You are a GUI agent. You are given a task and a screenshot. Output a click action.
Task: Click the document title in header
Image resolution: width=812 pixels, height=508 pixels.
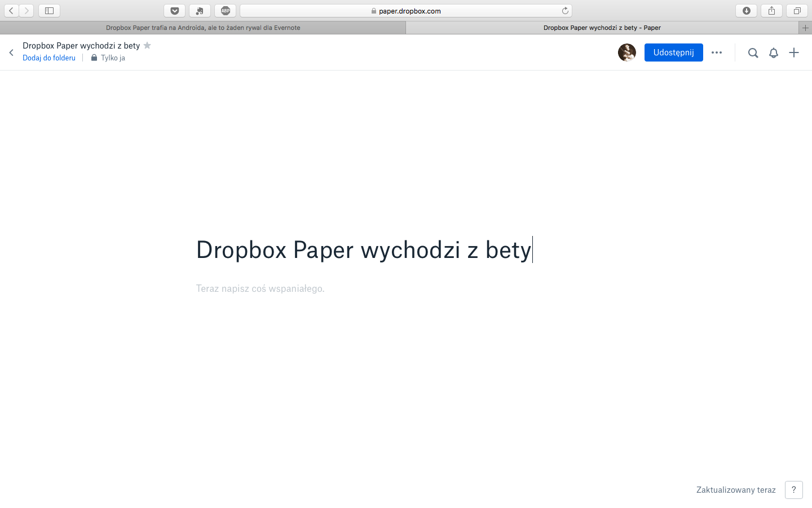[81, 45]
